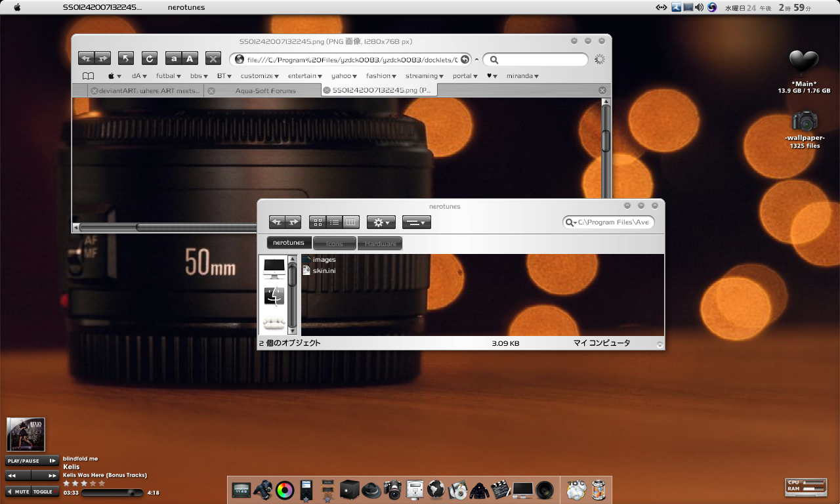Viewport: 840px width, 504px height.
Task: Expand the portal bookmark folder
Action: click(x=465, y=76)
